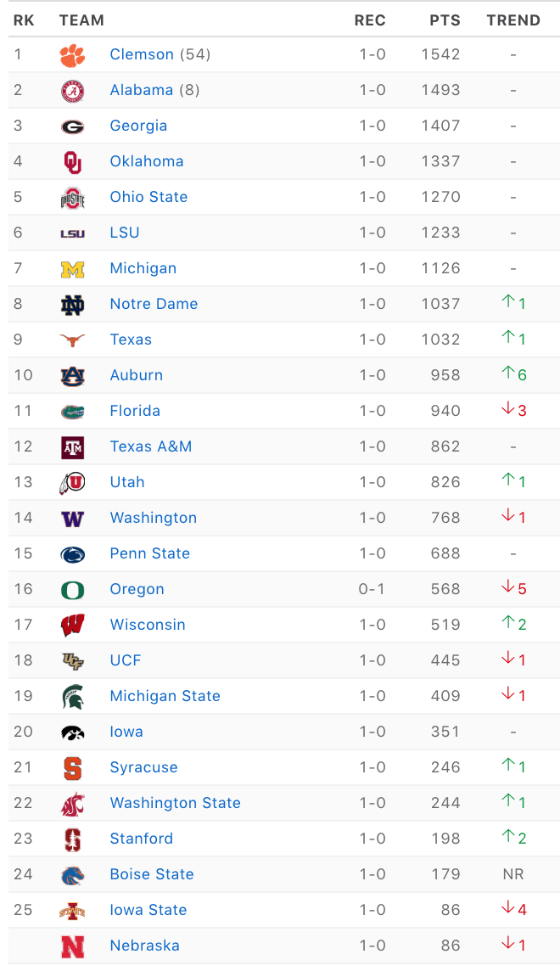Image resolution: width=560 pixels, height=971 pixels.
Task: Click the Oklahoma OU logo
Action: click(x=72, y=162)
